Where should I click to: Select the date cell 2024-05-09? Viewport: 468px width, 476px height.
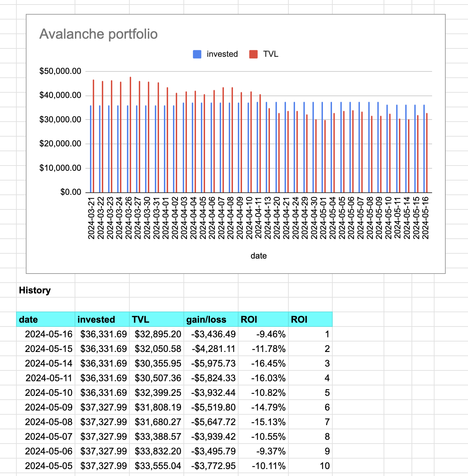(46, 407)
